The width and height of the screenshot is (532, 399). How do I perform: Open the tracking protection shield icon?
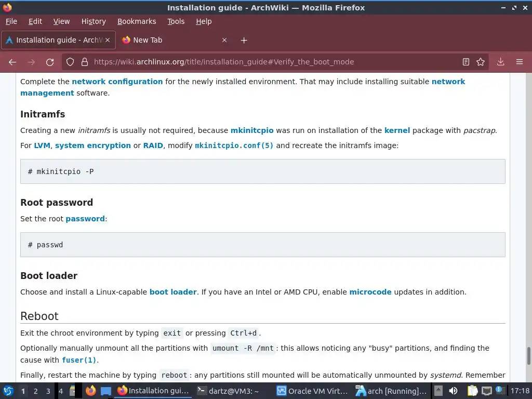70,62
